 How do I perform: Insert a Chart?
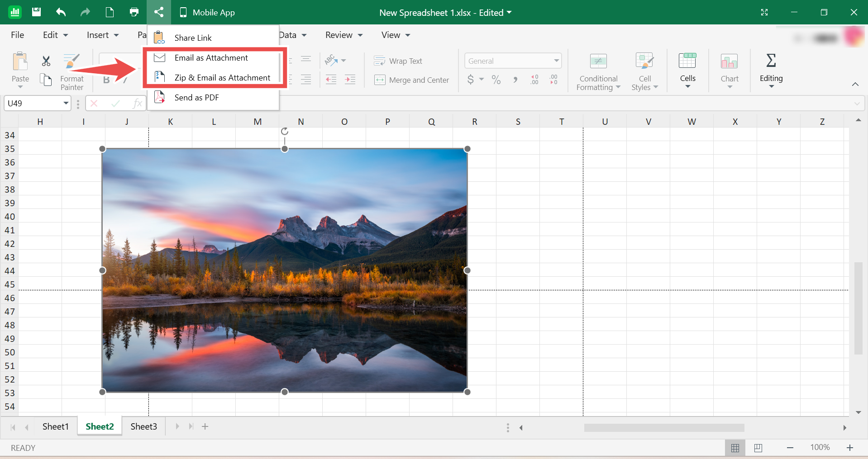(729, 70)
